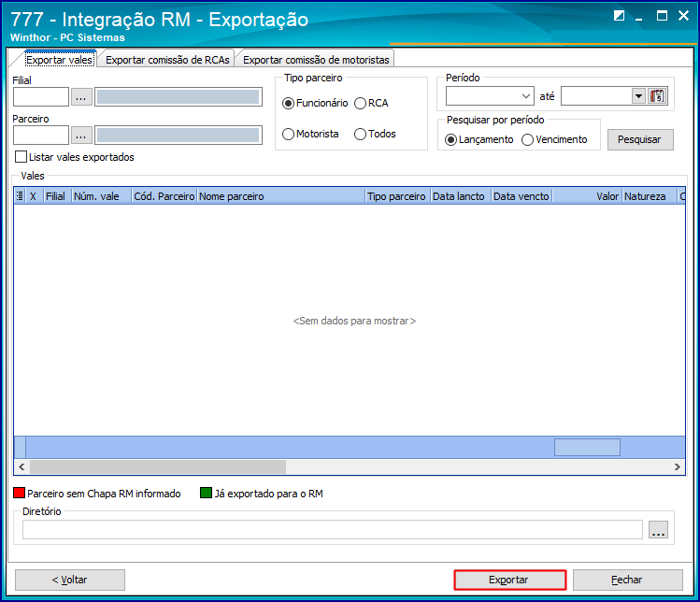700x602 pixels.
Task: Focus the Filial code input field
Action: [x=41, y=97]
